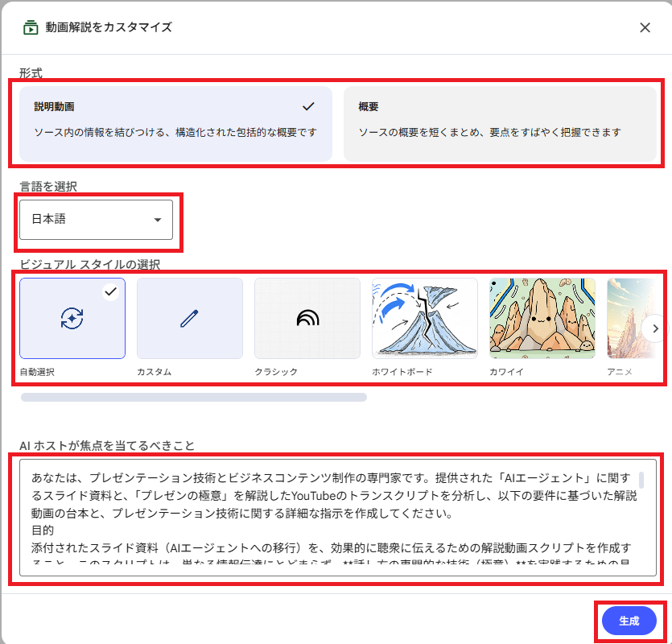Select the ホワイトボード style thumbnail
This screenshot has width=672, height=644.
(x=424, y=319)
